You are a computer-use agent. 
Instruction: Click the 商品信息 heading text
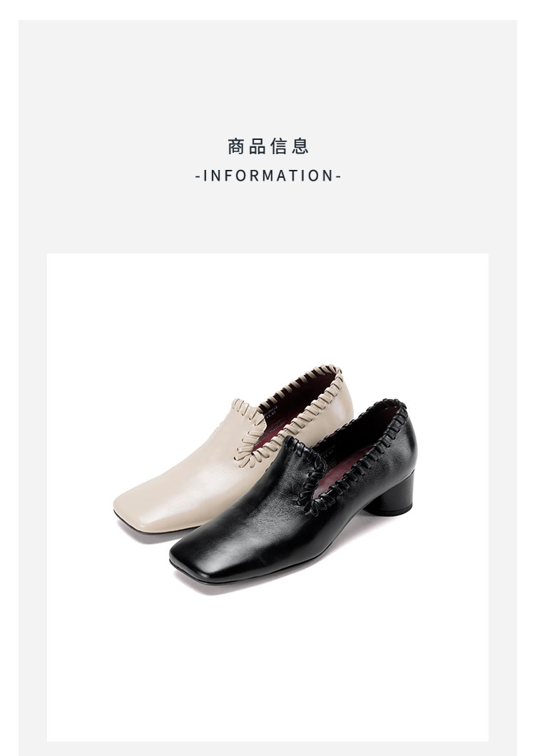[267, 146]
